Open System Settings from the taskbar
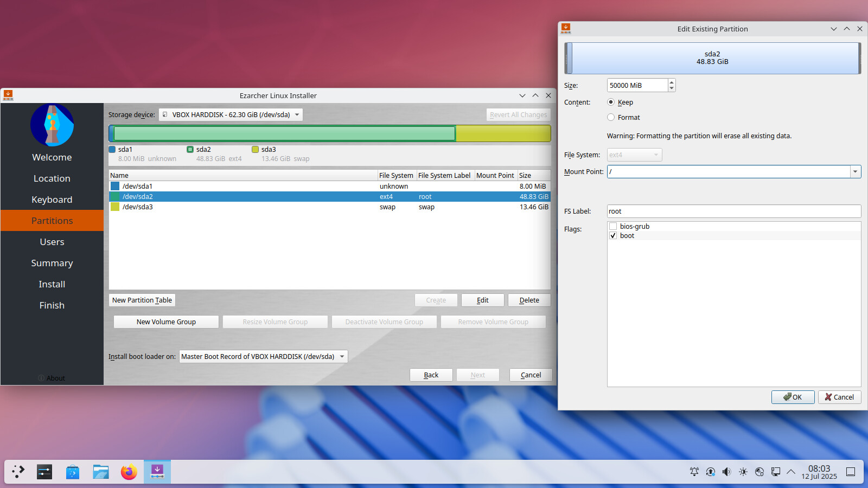The width and height of the screenshot is (868, 488). click(44, 472)
